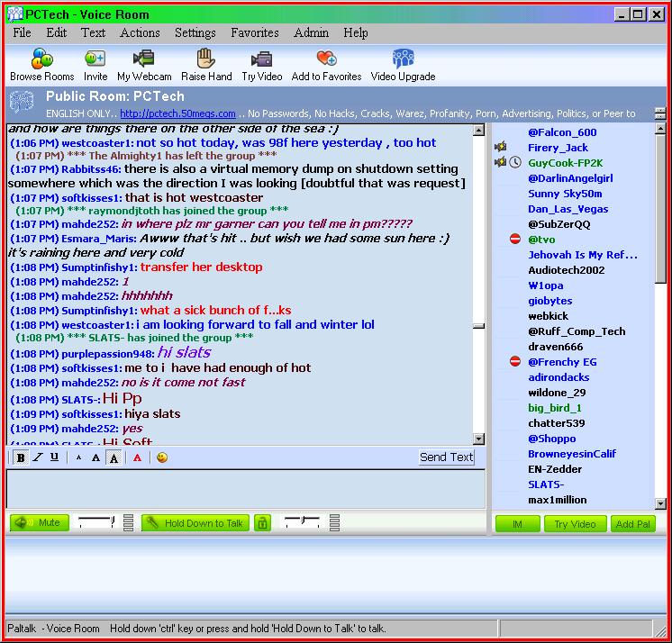Click the PCTech window title bar icon

[15, 14]
